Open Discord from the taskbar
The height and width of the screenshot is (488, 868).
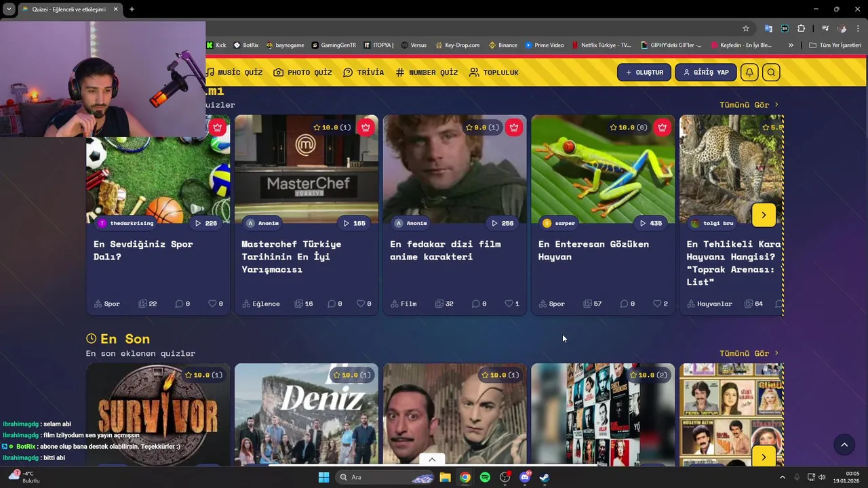pos(524,477)
